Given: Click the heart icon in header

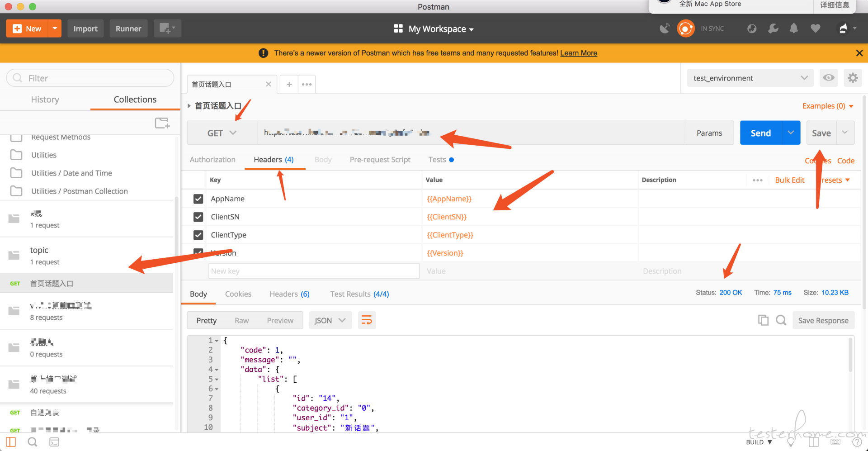Looking at the screenshot, I should coord(815,28).
